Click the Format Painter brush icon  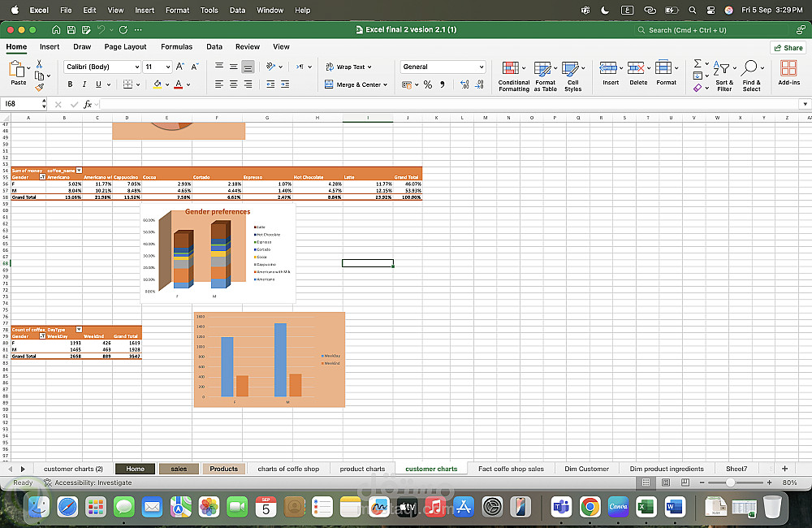[39, 88]
